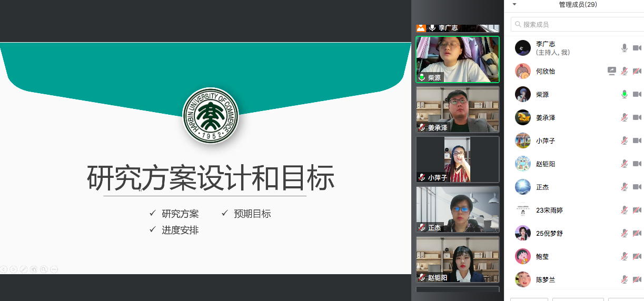Click screen-share icon next to 何欣怡
644x301 pixels.
[611, 71]
